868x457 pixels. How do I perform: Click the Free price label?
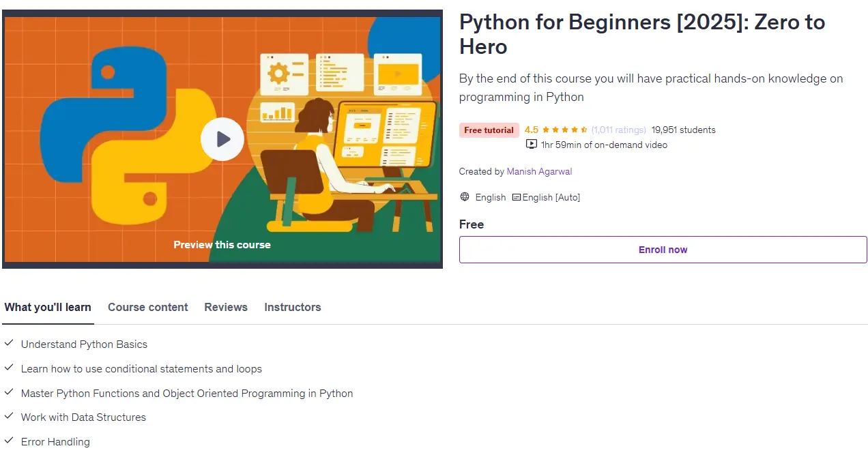click(472, 224)
